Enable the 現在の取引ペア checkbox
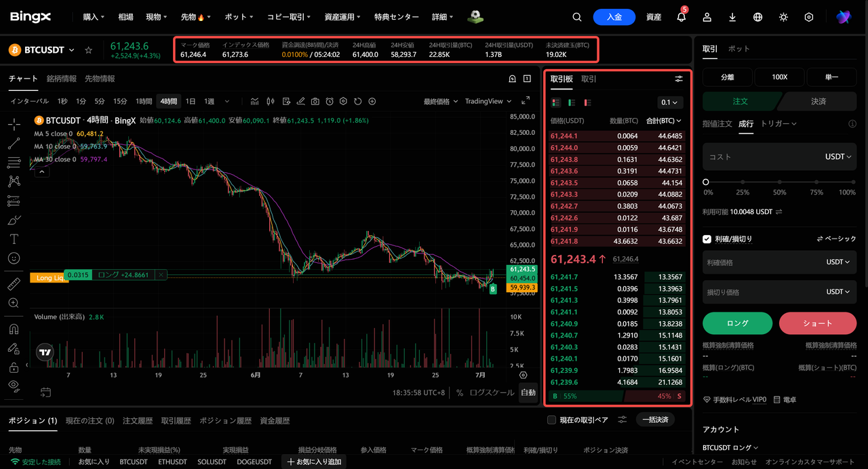868x469 pixels. pos(551,420)
